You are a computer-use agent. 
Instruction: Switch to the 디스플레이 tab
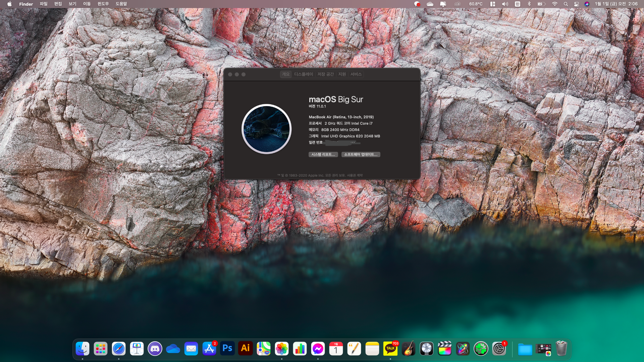pyautogui.click(x=303, y=74)
